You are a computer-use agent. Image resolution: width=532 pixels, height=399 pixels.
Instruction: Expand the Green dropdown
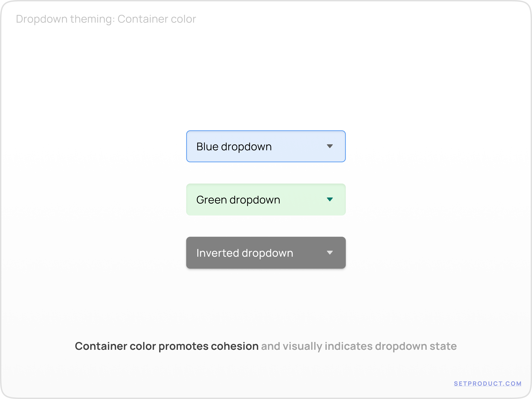click(266, 199)
